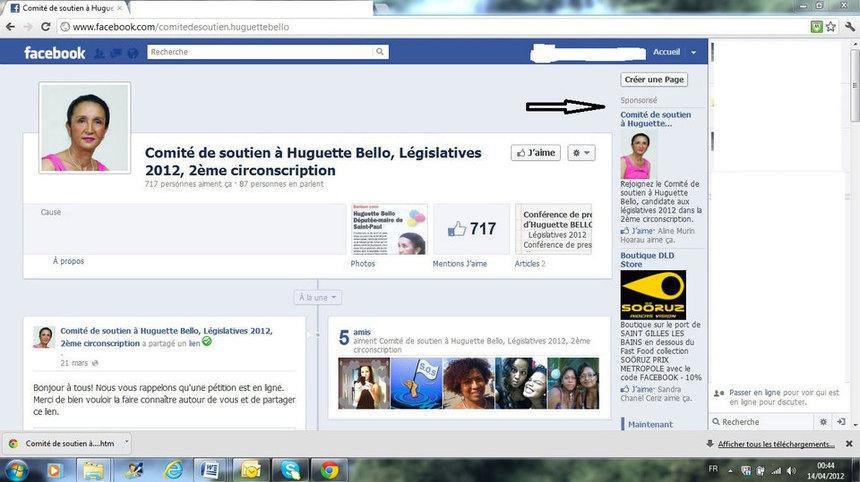This screenshot has height=482, width=860.
Task: Click the Passer en ligne chat link
Action: [755, 393]
